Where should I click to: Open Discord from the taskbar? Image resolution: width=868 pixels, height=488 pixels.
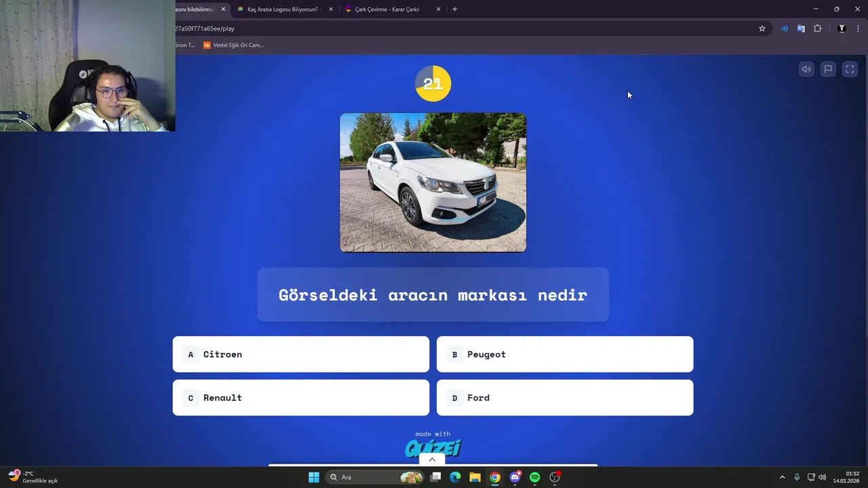click(x=515, y=477)
